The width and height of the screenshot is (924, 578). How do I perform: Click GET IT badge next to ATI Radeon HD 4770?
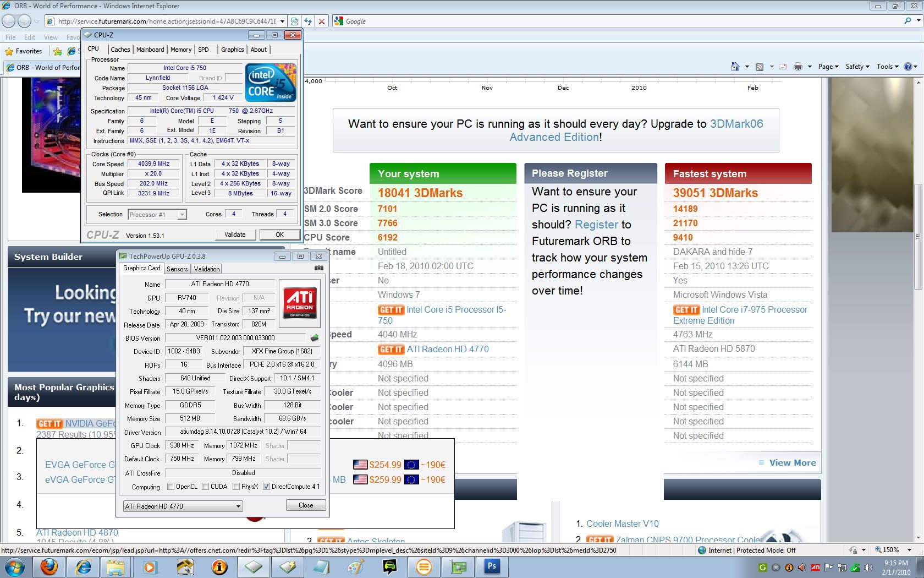coord(391,350)
